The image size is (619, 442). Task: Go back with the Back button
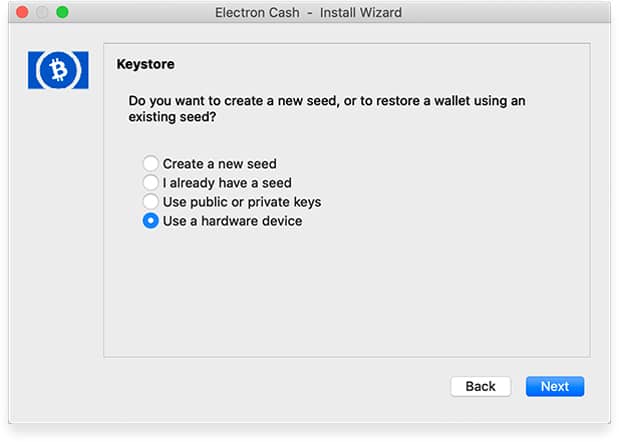[480, 386]
